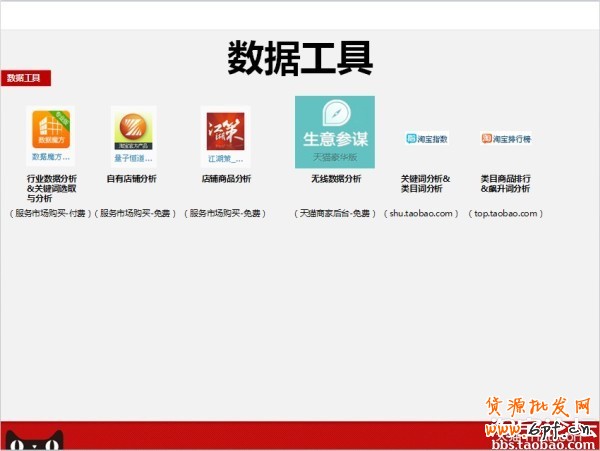This screenshot has width=600, height=451.
Task: Select the 类目商品排行&飙升词分析 caption
Action: click(x=506, y=184)
